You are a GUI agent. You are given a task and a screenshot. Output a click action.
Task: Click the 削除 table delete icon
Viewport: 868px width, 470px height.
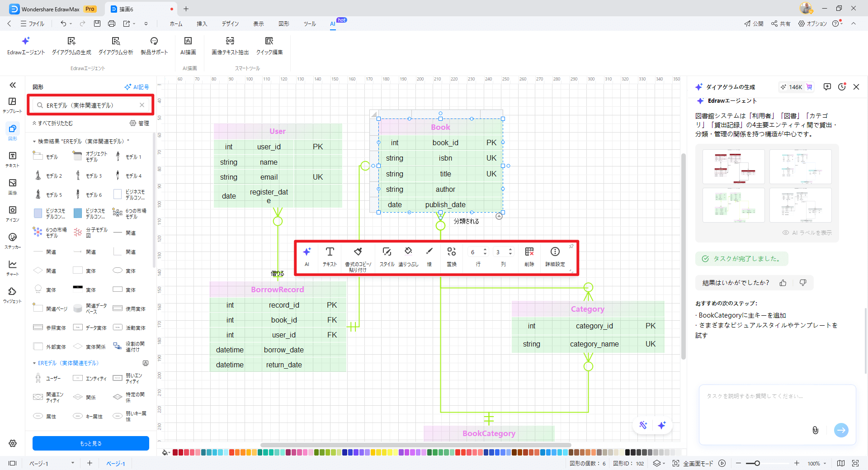pyautogui.click(x=529, y=252)
